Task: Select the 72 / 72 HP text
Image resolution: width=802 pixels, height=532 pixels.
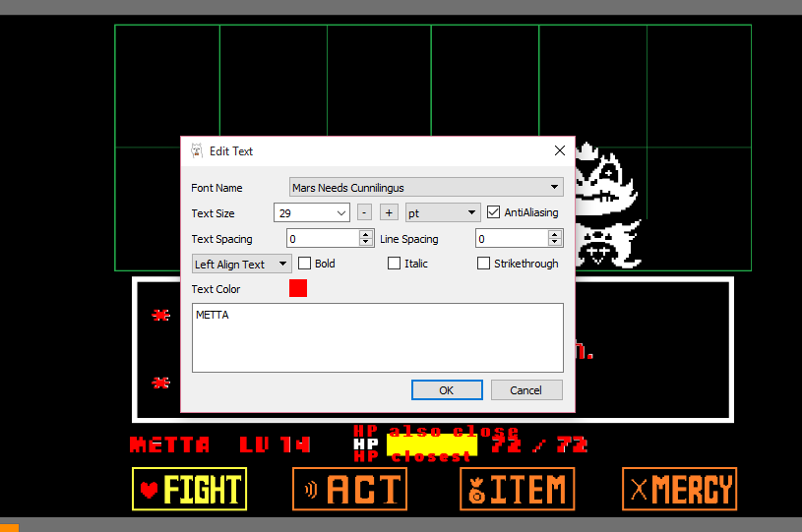Action: coord(539,444)
